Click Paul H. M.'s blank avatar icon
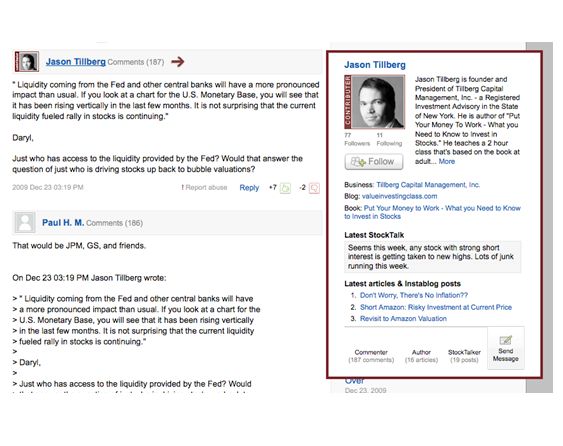Image resolution: width=563 pixels, height=446 pixels. coord(25,223)
